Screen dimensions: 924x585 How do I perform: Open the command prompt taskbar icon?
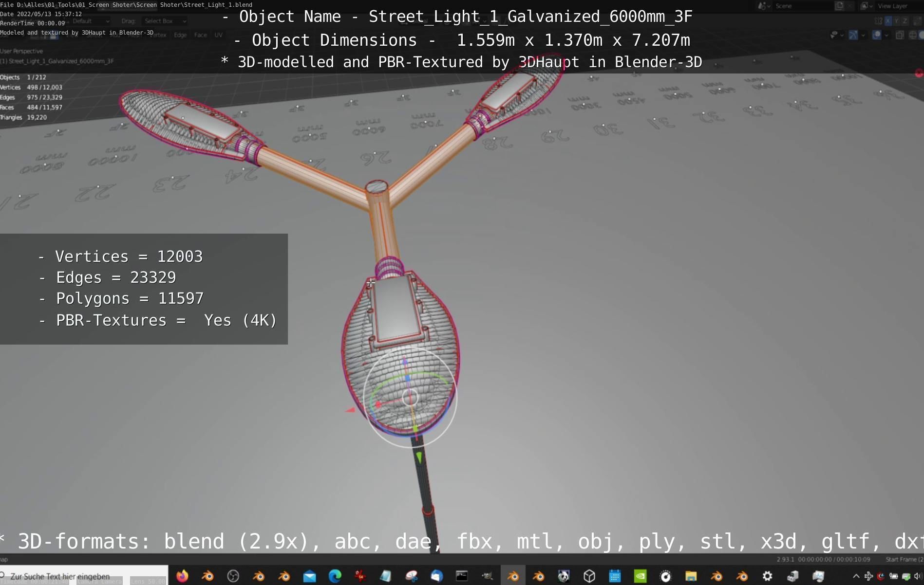pos(461,576)
